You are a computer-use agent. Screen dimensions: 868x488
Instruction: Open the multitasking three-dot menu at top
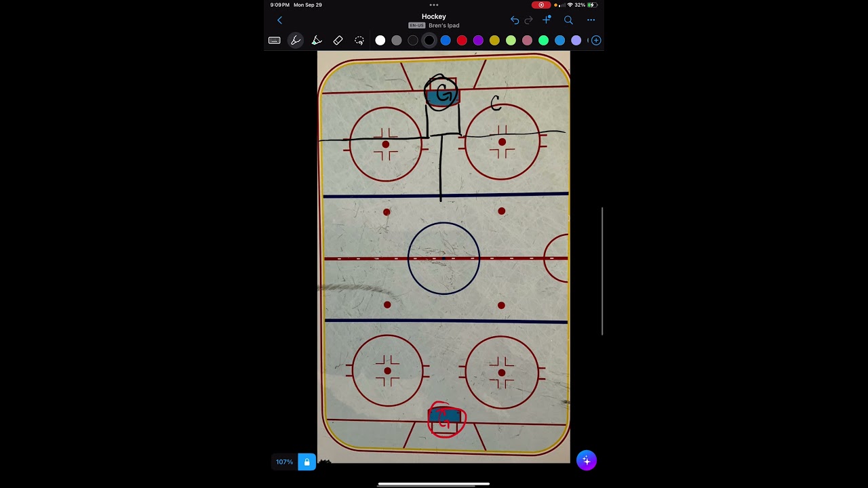[x=434, y=5]
